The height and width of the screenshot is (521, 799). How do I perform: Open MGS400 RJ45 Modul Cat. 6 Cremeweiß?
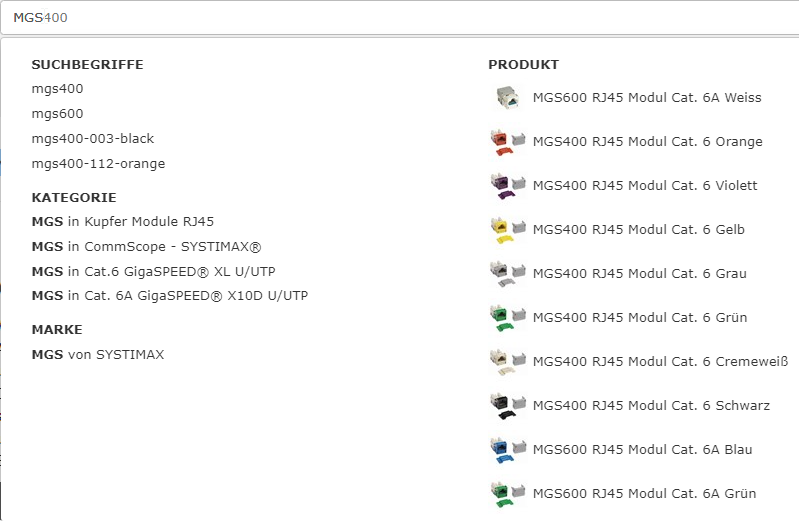[x=660, y=361]
